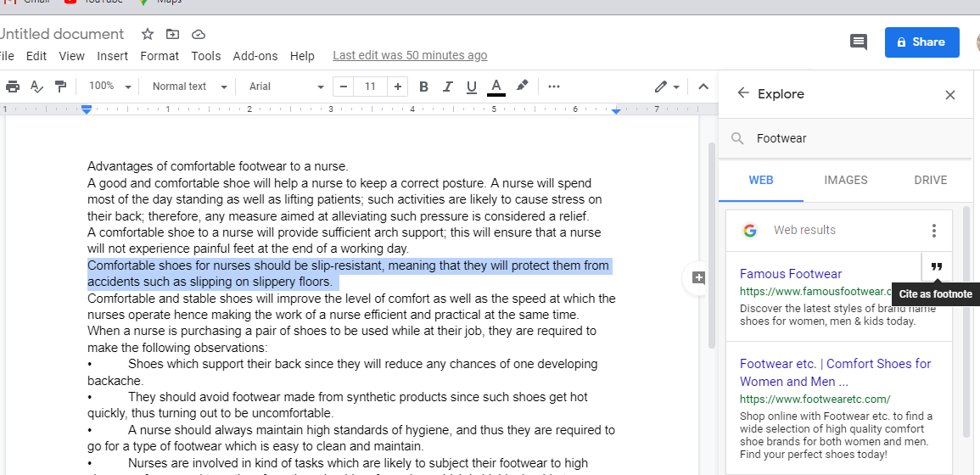980x475 pixels.
Task: Open the Famous Footwear search result
Action: 791,274
